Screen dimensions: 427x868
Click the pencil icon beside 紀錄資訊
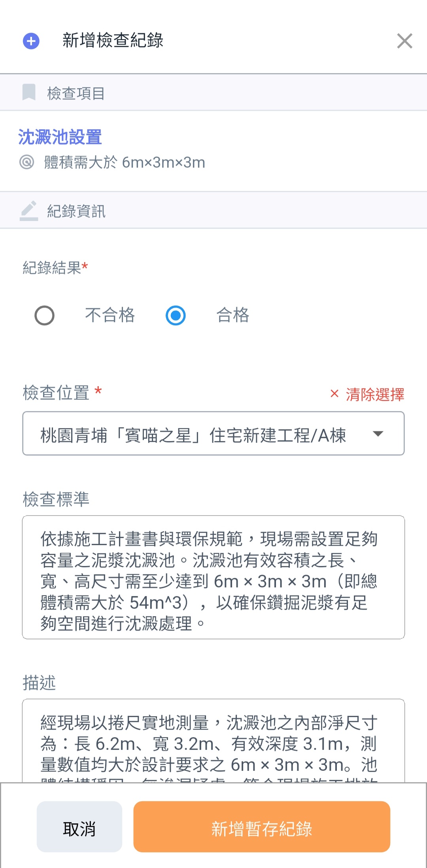[x=29, y=210]
